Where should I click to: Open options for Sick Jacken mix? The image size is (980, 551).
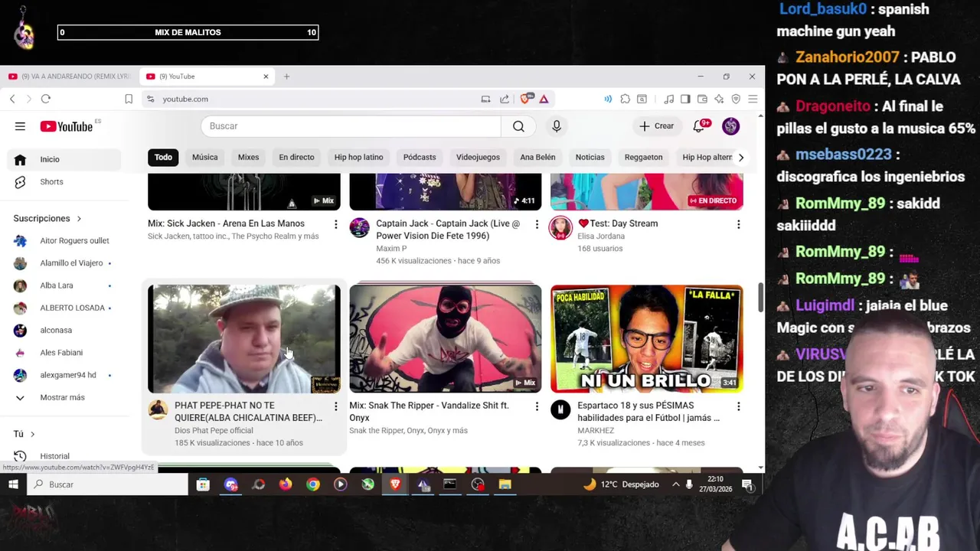click(335, 224)
